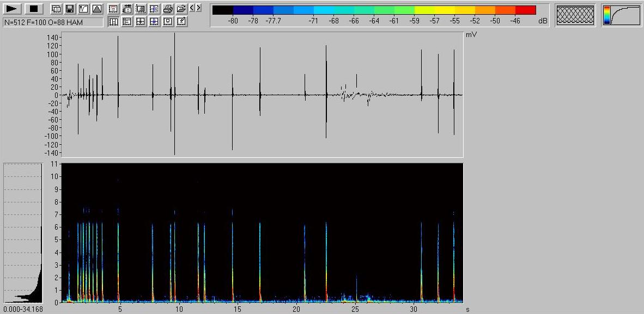Click the left arrow scroll button
644x314 pixels.
[192, 8]
